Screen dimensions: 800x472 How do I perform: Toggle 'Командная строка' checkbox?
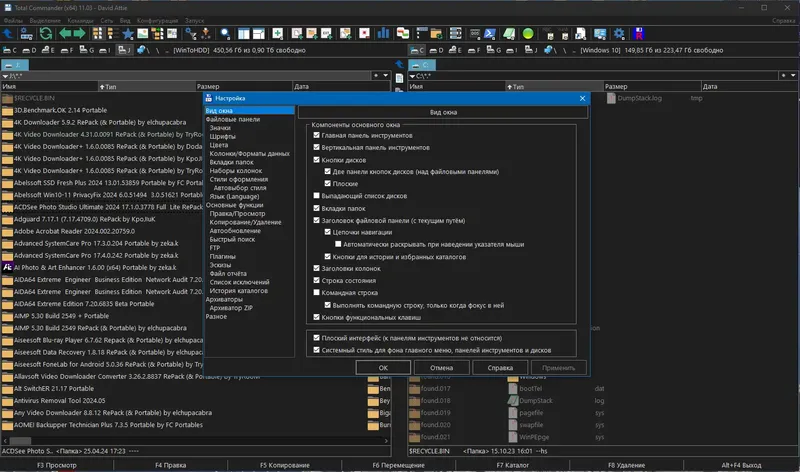pos(317,293)
